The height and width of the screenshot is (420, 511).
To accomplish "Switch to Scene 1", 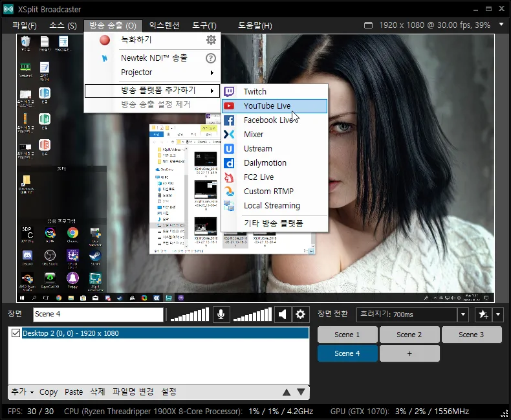I will point(347,335).
